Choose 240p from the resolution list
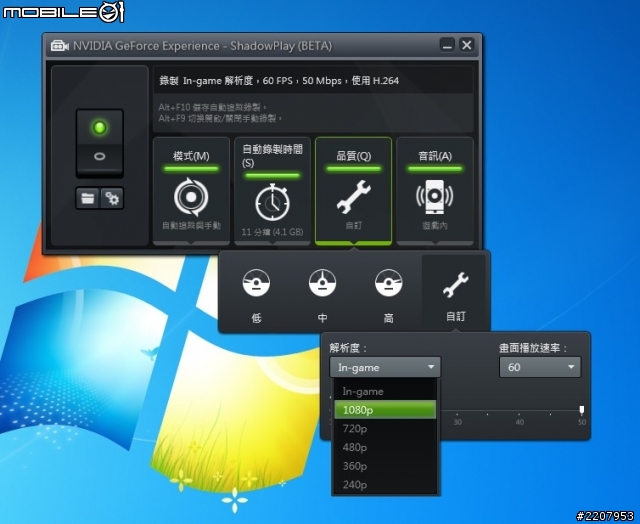 (385, 484)
